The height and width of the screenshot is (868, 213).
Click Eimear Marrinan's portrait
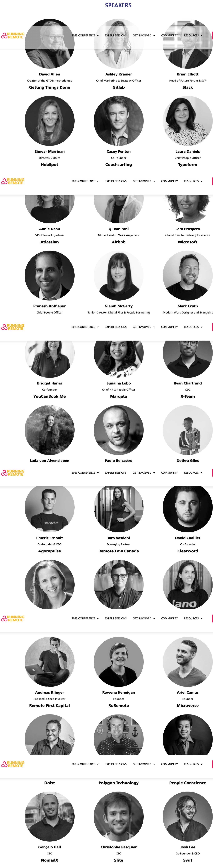[50, 121]
